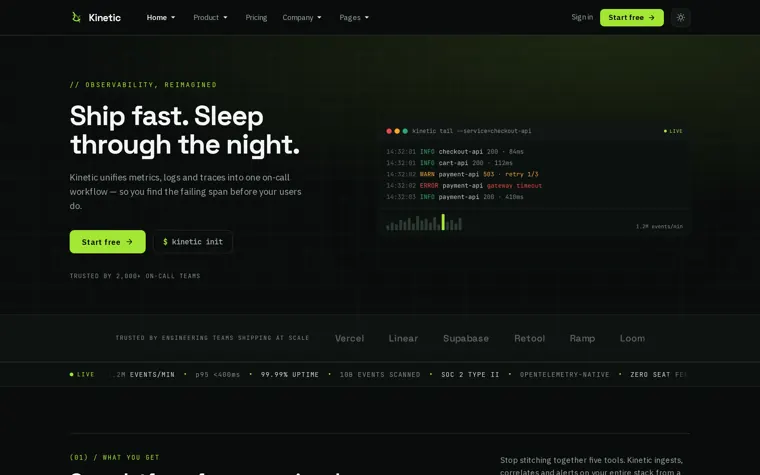760x475 pixels.
Task: Click the INFO checkout-api 200 log line
Action: [x=455, y=152]
